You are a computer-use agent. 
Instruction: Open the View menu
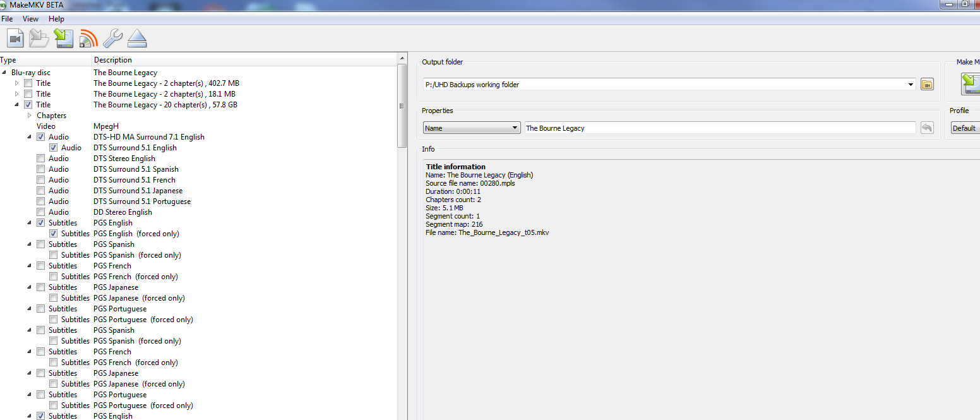pos(31,19)
